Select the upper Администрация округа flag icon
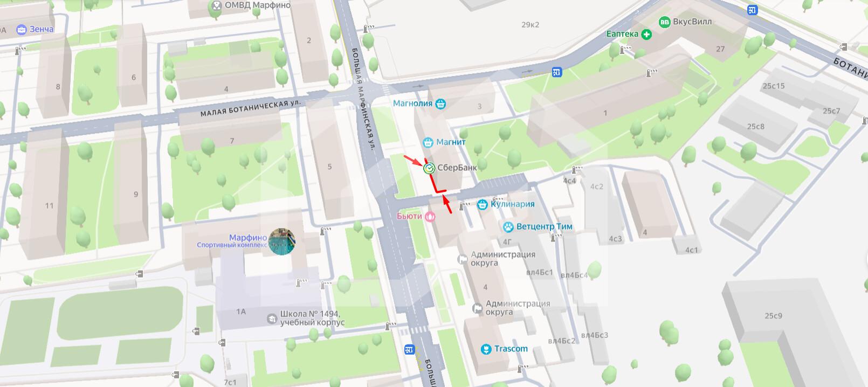Screen dimensions: 868x387 coord(463,259)
